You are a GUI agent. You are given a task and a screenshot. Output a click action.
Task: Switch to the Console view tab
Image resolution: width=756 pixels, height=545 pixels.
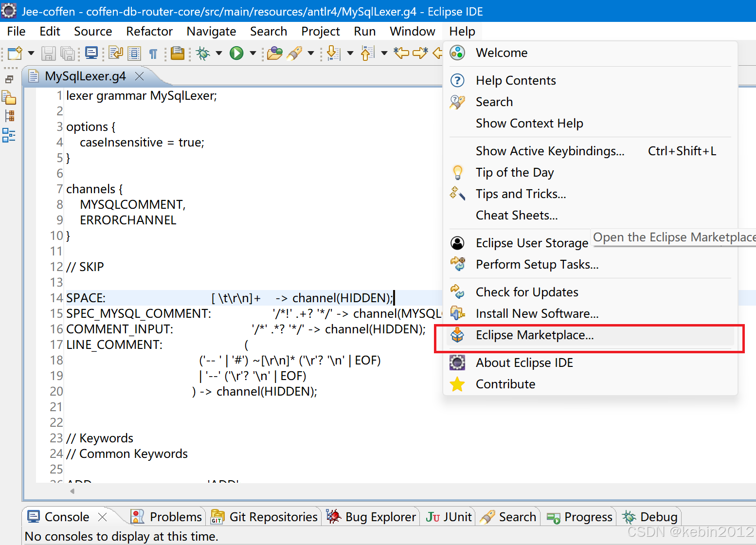67,517
